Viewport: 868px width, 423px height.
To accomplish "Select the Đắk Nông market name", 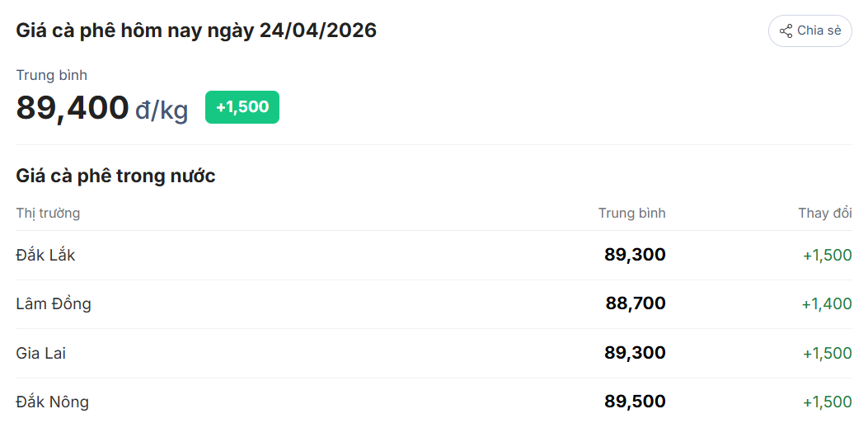I will point(52,402).
